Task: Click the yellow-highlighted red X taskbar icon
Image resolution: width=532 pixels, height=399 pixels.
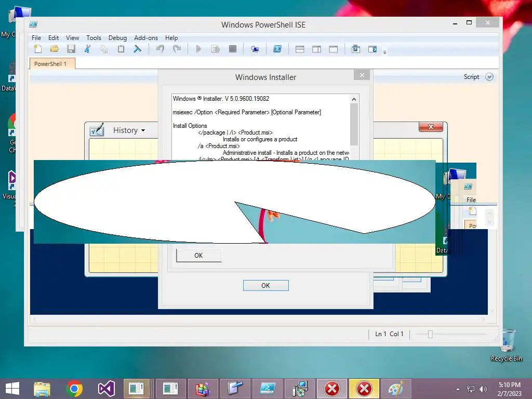Action: pyautogui.click(x=364, y=389)
